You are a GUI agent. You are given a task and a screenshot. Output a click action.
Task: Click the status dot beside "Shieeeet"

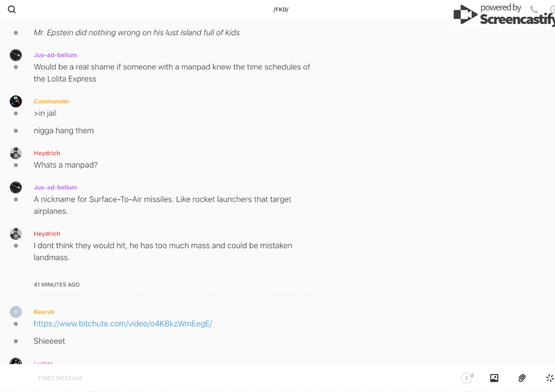[16, 341]
